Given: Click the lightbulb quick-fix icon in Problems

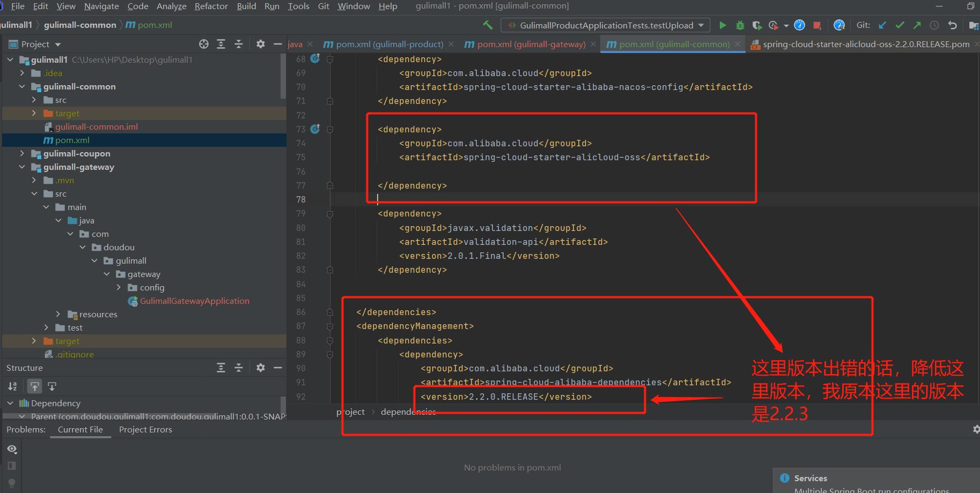Looking at the screenshot, I should click(x=12, y=483).
